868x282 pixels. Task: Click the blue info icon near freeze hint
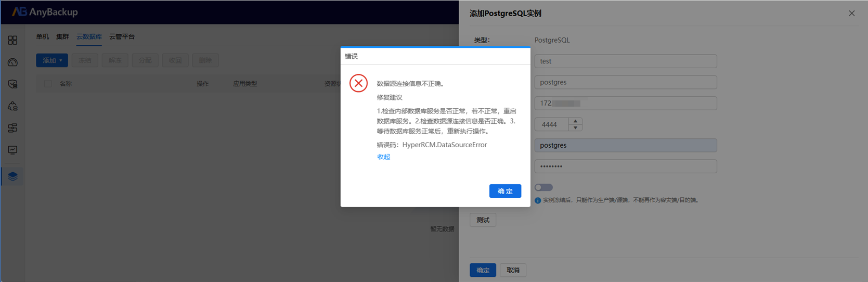538,200
